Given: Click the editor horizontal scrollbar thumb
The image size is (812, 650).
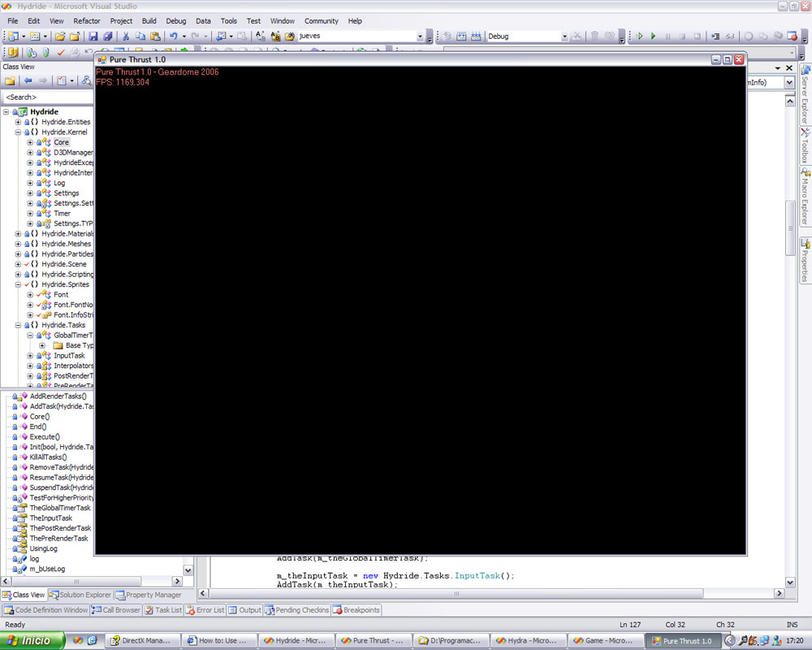Looking at the screenshot, I should click(456, 593).
